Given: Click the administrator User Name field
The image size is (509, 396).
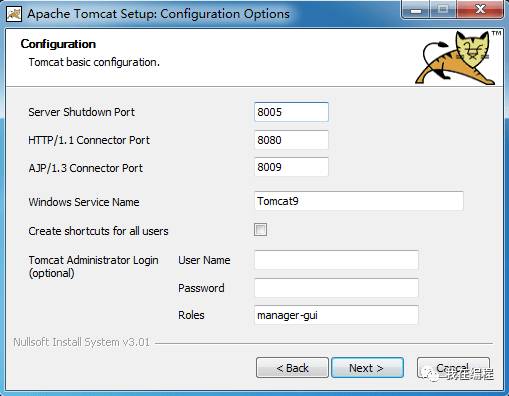Looking at the screenshot, I should click(336, 260).
